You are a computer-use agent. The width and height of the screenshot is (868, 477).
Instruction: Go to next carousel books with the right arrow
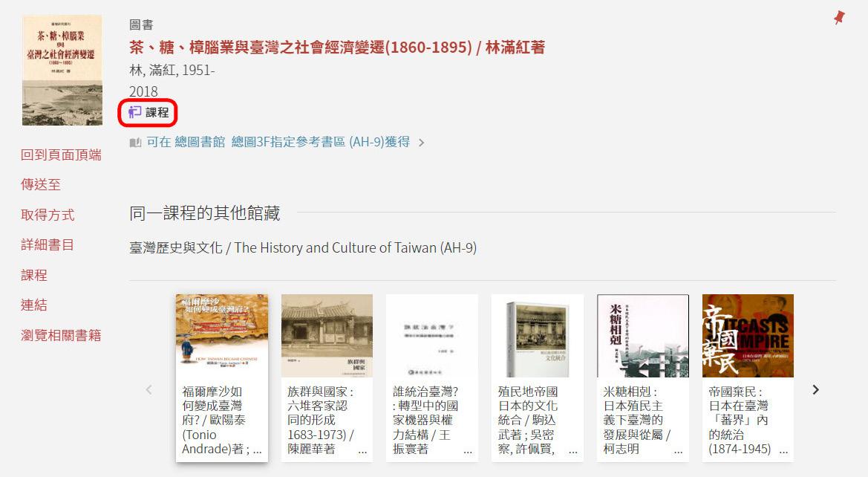[x=815, y=389]
